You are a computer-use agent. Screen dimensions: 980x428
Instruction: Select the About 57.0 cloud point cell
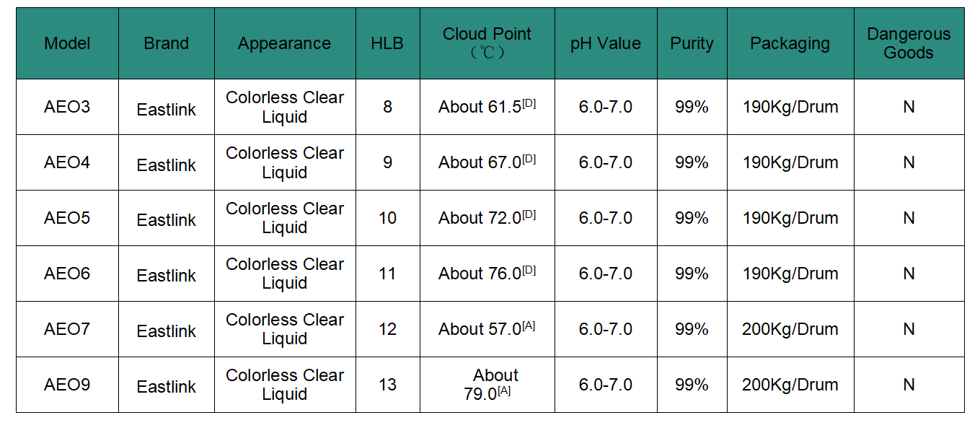click(x=487, y=329)
